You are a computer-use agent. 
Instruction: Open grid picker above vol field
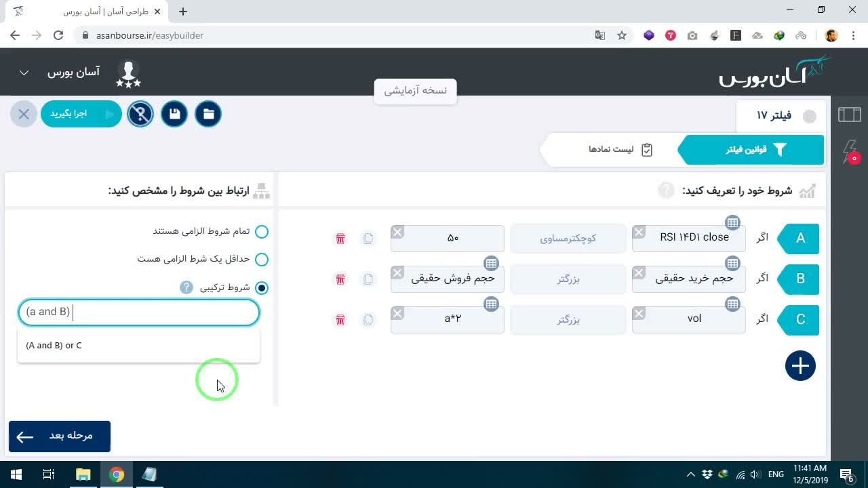click(x=732, y=304)
